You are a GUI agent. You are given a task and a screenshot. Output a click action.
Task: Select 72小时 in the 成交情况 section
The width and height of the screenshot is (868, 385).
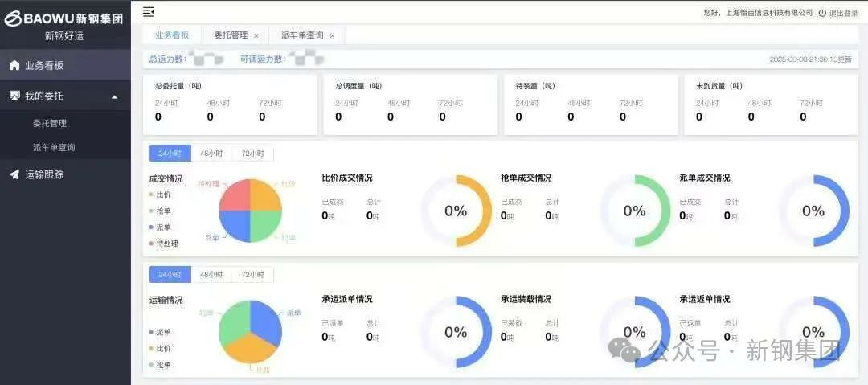252,154
